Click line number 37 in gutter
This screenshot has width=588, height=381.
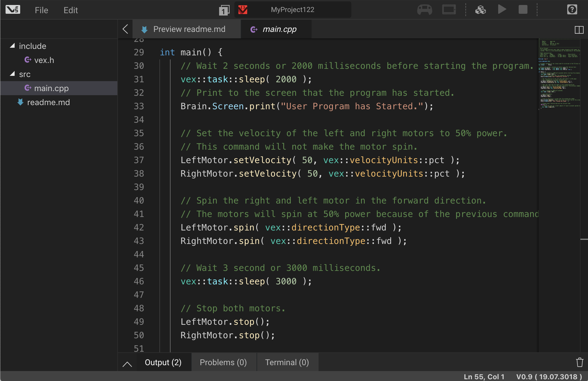coord(139,160)
